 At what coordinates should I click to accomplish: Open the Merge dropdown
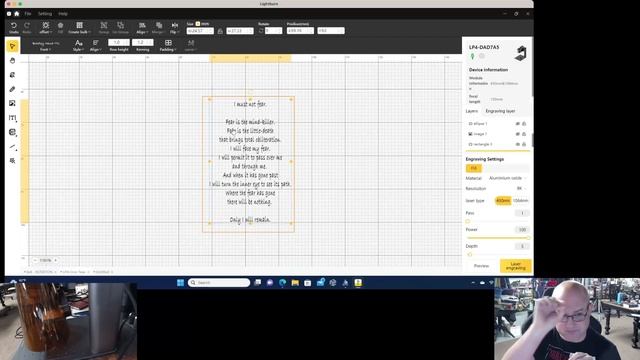tap(159, 28)
